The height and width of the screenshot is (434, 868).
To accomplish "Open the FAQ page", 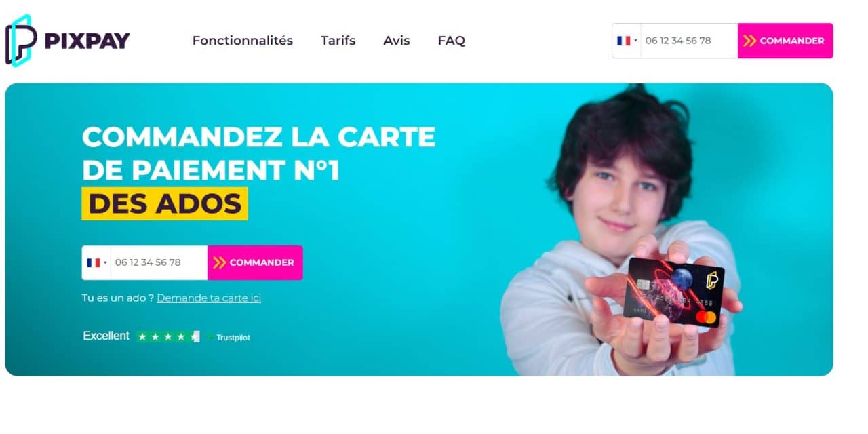I will [452, 41].
